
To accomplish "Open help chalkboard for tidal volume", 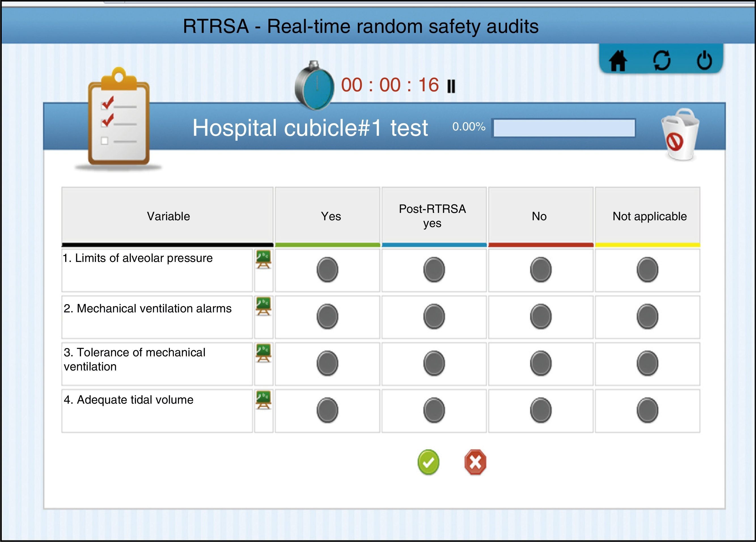I will 263,400.
